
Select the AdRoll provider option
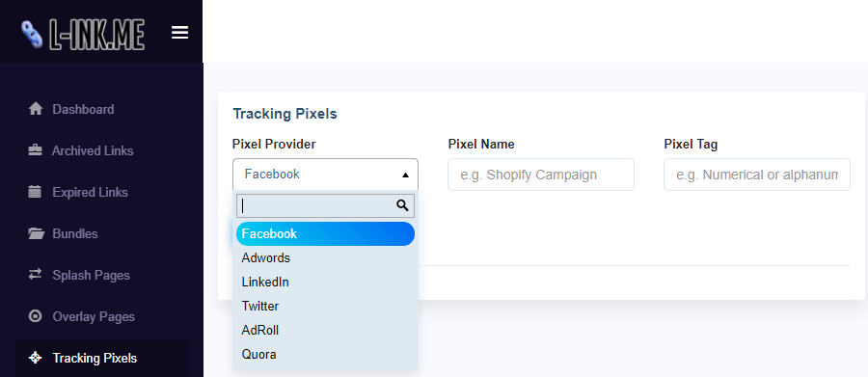tap(325, 331)
